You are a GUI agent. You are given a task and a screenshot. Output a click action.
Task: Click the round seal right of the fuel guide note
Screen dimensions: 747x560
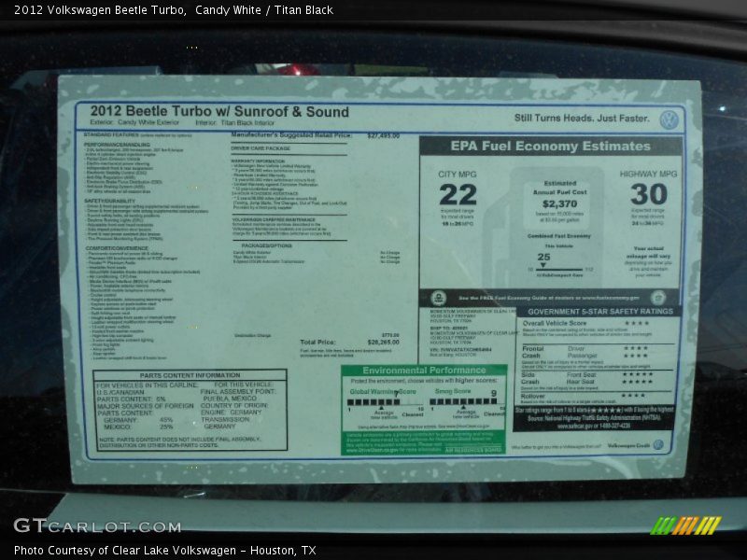[658, 298]
